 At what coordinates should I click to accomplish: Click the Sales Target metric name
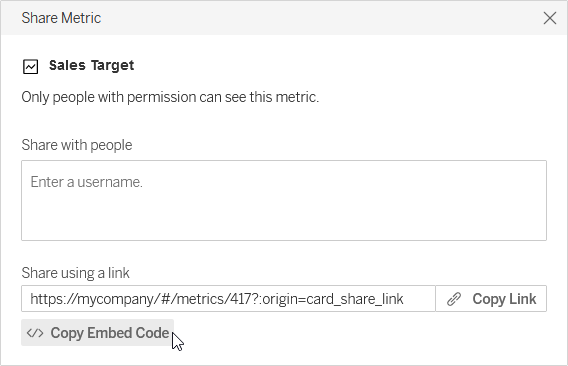tap(92, 66)
